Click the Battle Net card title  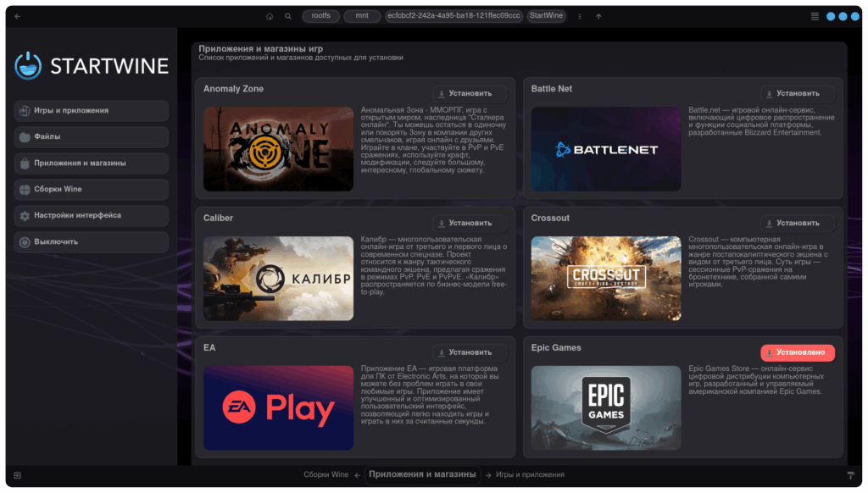coord(551,89)
